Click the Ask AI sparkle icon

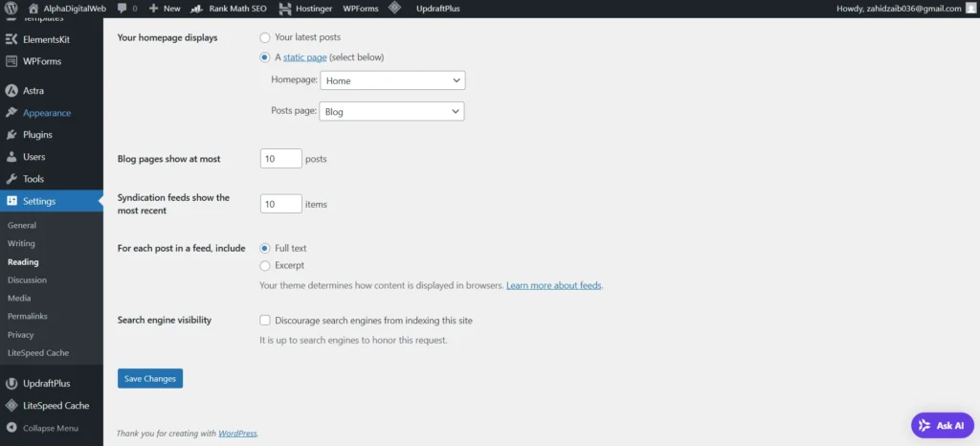pos(925,425)
